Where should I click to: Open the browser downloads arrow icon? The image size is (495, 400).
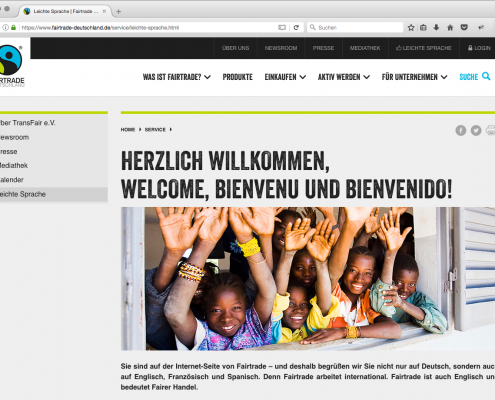(x=436, y=27)
